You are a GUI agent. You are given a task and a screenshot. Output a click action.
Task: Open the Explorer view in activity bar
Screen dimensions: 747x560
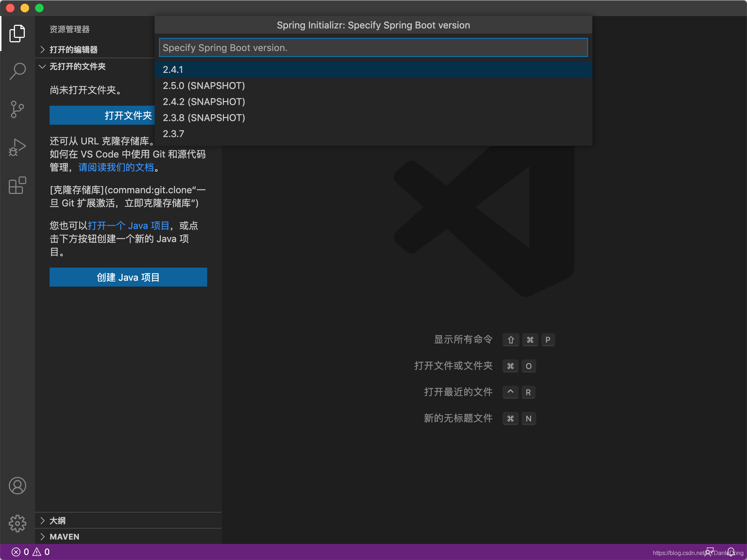click(x=17, y=34)
